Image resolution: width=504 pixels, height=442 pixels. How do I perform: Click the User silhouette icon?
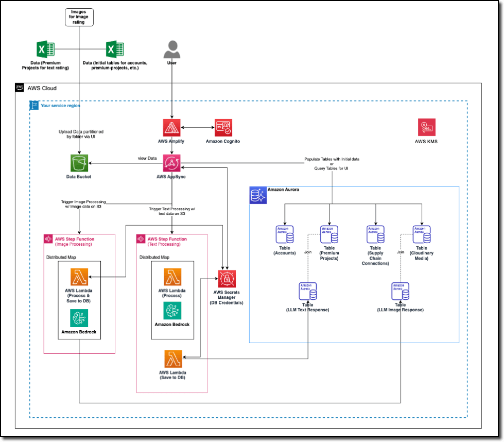[172, 50]
